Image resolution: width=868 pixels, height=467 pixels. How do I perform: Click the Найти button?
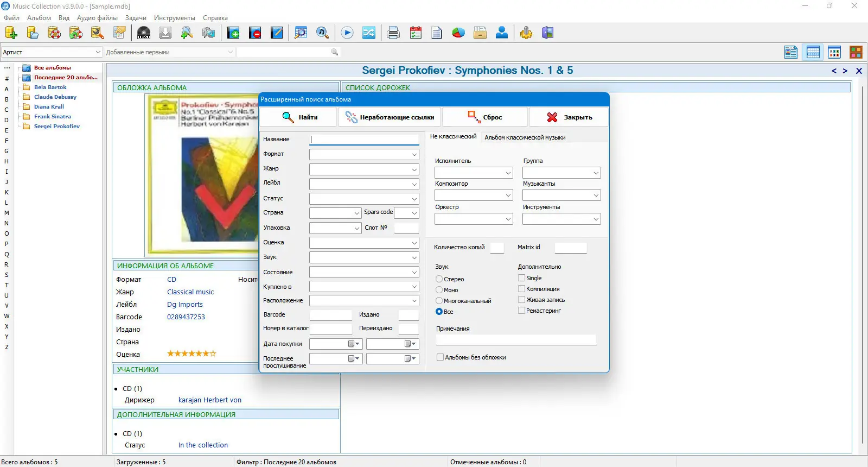298,117
